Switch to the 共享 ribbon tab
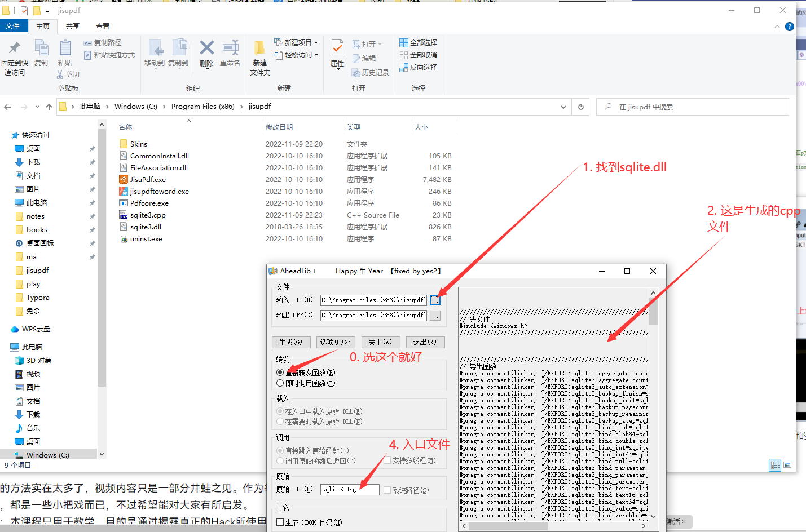This screenshot has width=806, height=532. (73, 26)
